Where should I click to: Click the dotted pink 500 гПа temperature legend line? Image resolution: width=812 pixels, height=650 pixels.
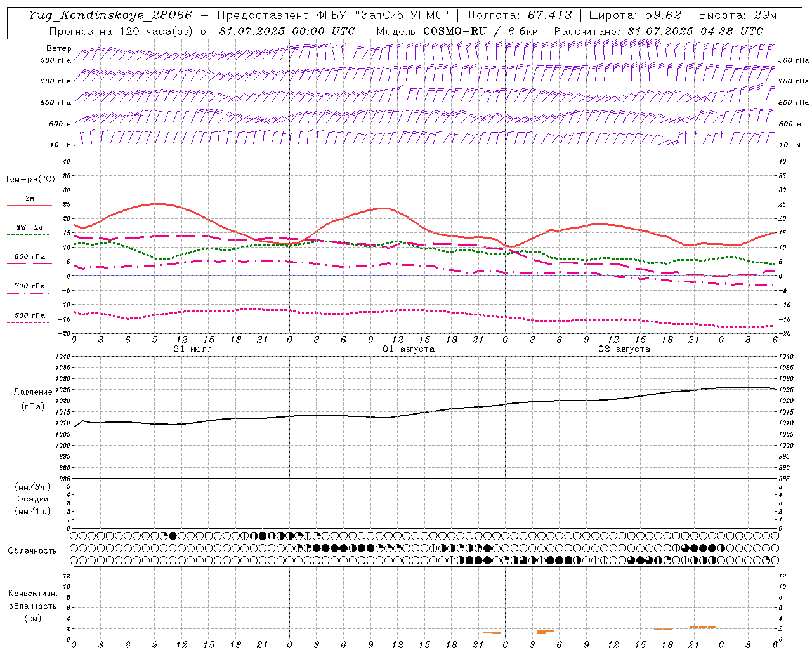[29, 323]
